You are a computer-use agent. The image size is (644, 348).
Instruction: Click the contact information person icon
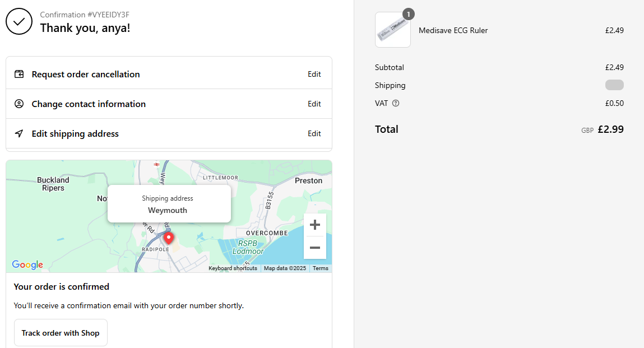coord(19,104)
